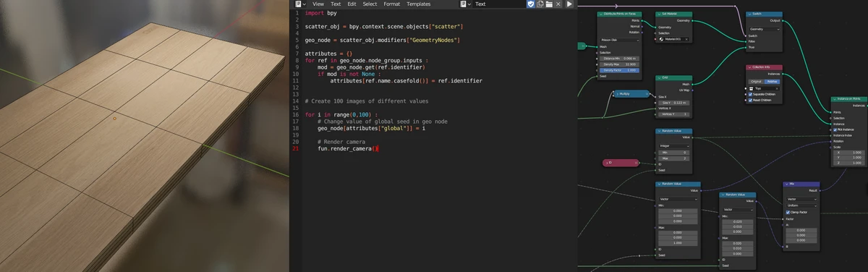This screenshot has height=272, width=868.
Task: Click the Result output socket of Mix node
Action: (x=820, y=191)
